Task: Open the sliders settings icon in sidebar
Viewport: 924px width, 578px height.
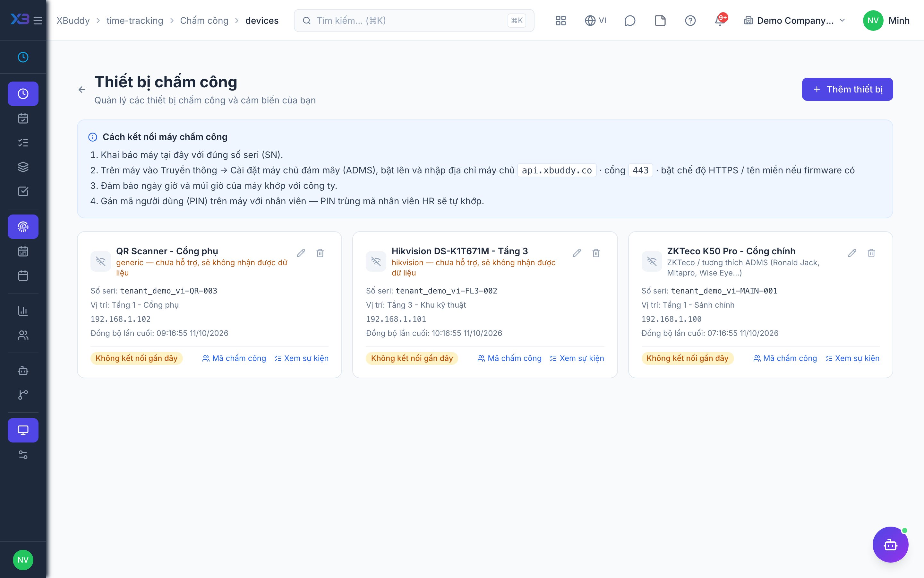Action: point(23,454)
